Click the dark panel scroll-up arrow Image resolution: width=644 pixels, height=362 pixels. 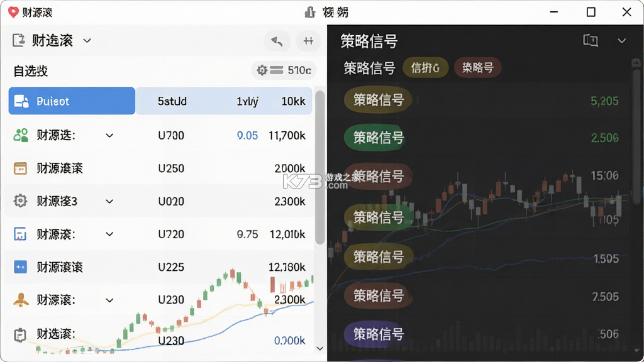(x=636, y=62)
